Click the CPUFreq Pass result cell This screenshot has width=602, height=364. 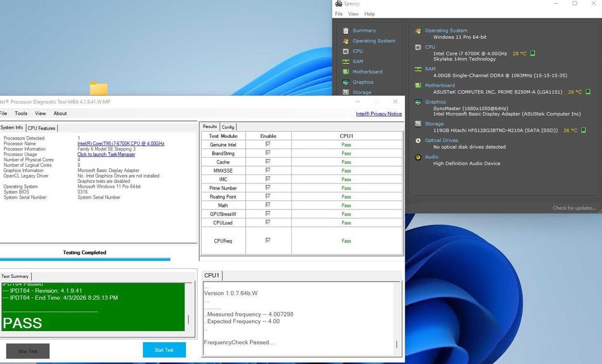point(346,241)
